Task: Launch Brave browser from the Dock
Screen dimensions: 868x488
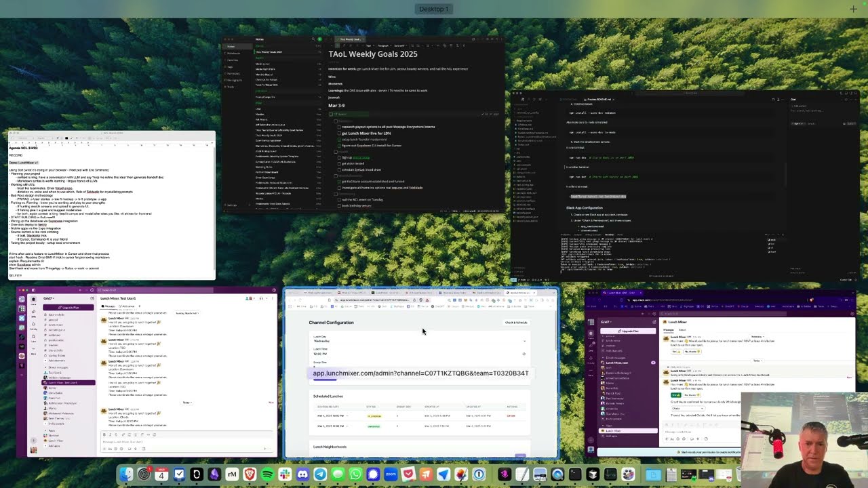Action: [250, 475]
